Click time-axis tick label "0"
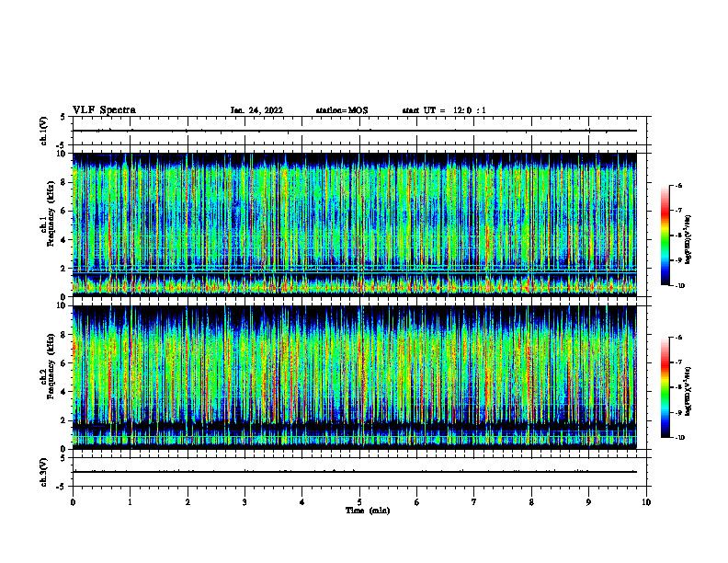728x563 pixels. 73,502
